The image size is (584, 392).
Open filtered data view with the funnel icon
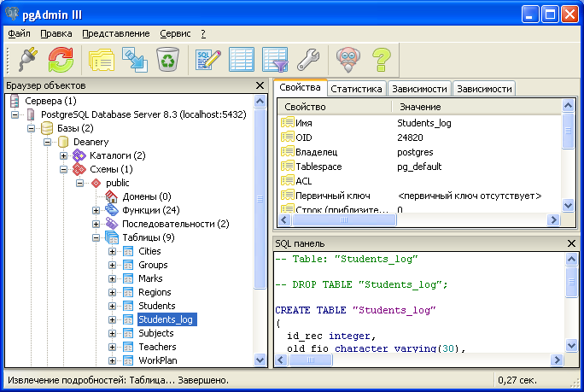275,60
